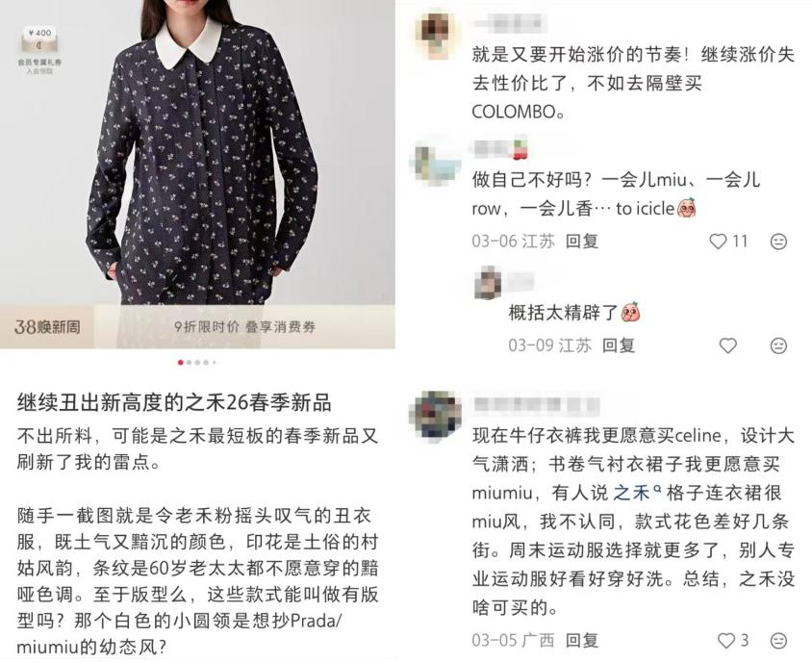Image resolution: width=812 pixels, height=663 pixels.
Task: Select the first carousel page dot
Action: [x=180, y=363]
